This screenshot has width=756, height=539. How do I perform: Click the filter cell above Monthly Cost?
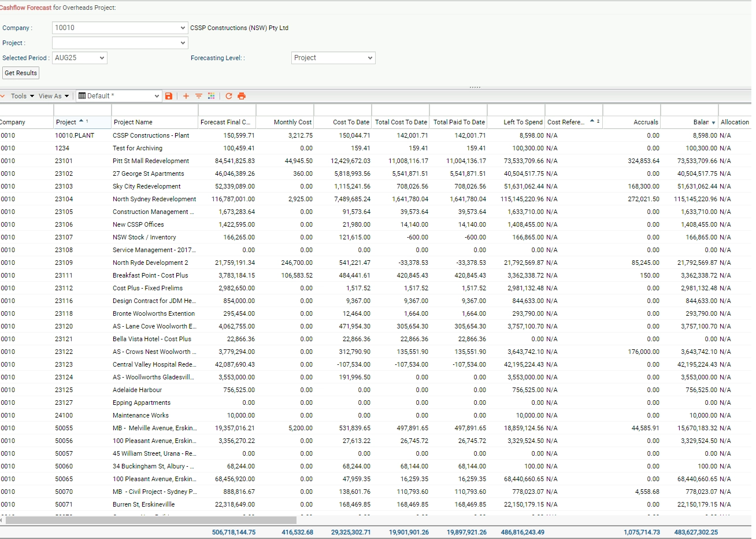284,110
